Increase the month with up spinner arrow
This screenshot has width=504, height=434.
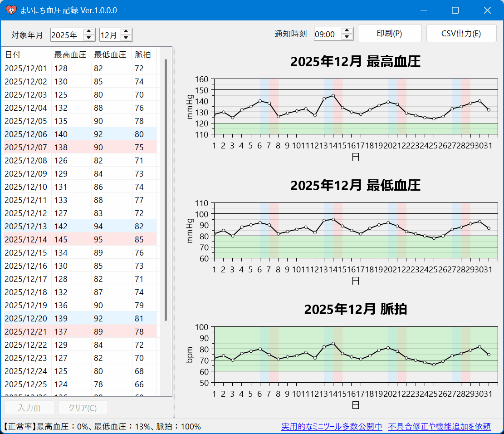coord(127,32)
